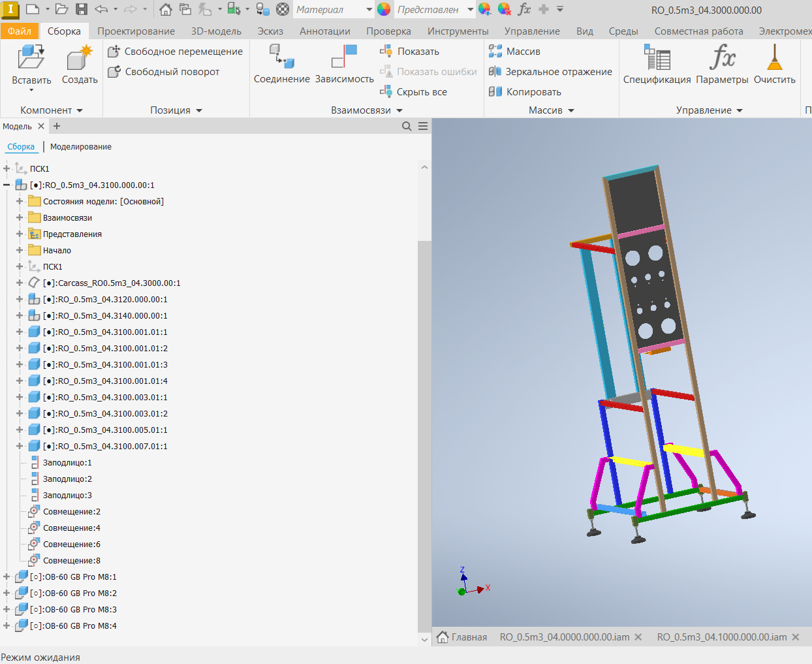Open Параметры fx dialog
812x664 pixels.
(x=722, y=65)
